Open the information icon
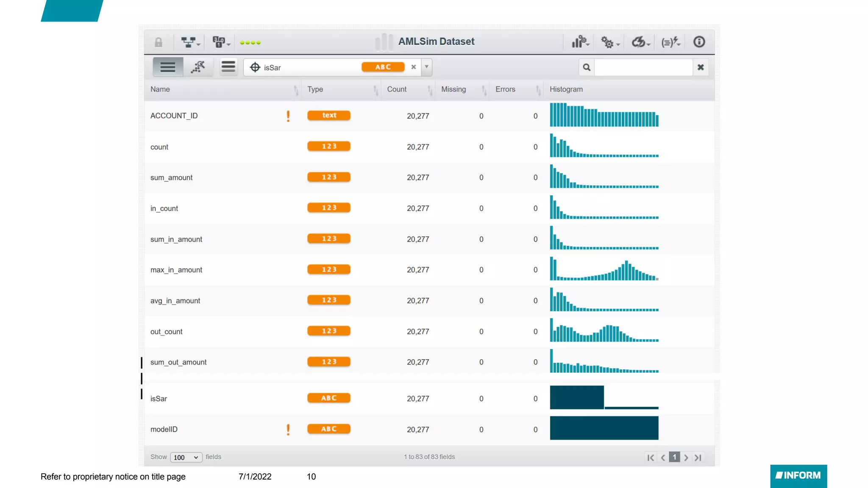 click(699, 42)
